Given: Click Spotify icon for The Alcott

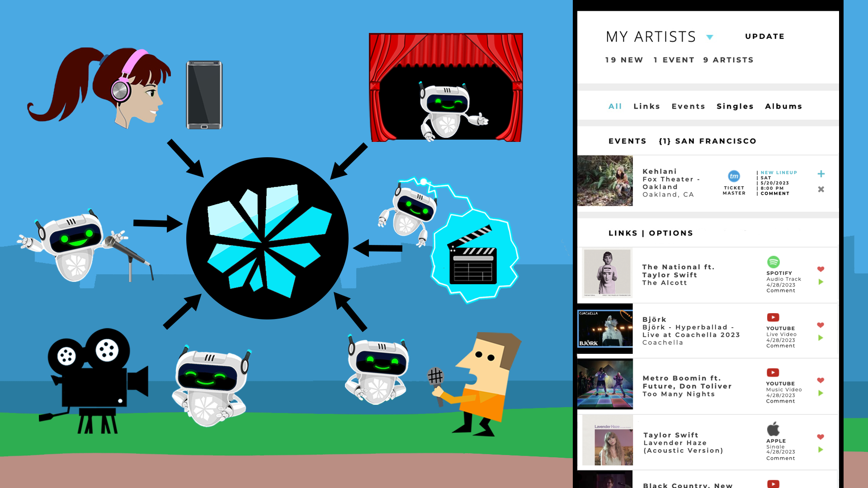Looking at the screenshot, I should 774,262.
